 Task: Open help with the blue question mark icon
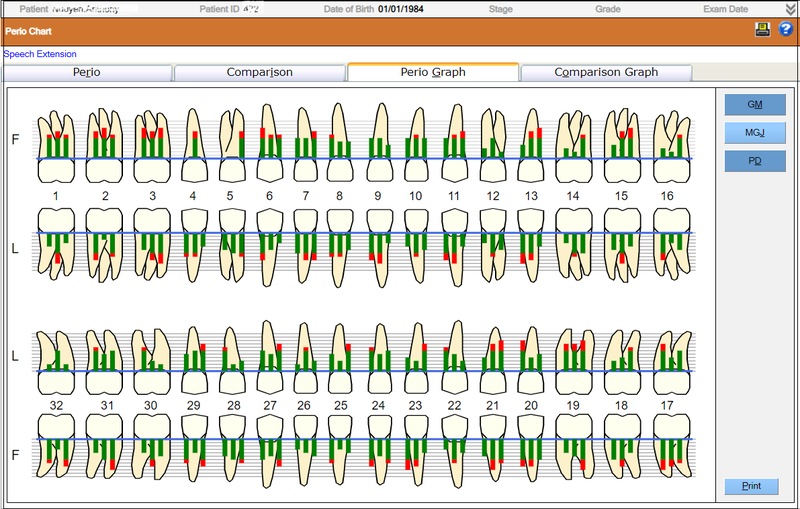(785, 30)
